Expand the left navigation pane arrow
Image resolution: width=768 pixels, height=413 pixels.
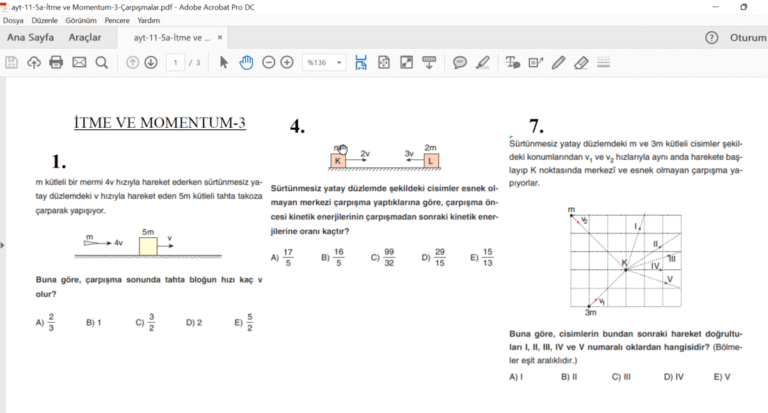(x=2, y=245)
